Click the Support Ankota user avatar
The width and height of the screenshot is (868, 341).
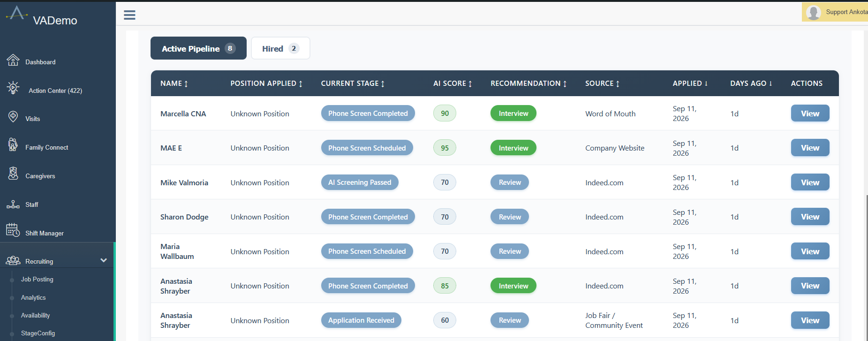[813, 12]
